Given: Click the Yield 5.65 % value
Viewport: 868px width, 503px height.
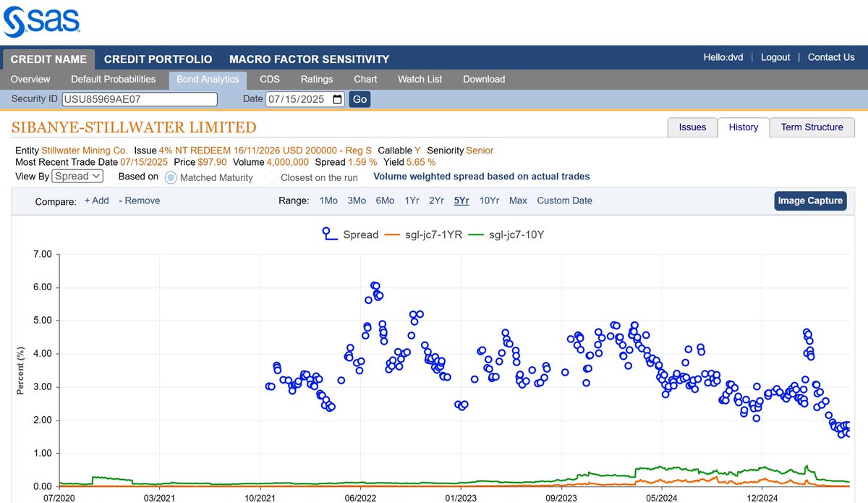Looking at the screenshot, I should 420,162.
